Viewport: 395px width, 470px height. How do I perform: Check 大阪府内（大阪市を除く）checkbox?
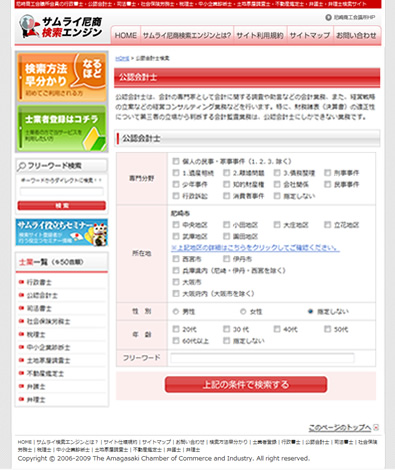176,293
